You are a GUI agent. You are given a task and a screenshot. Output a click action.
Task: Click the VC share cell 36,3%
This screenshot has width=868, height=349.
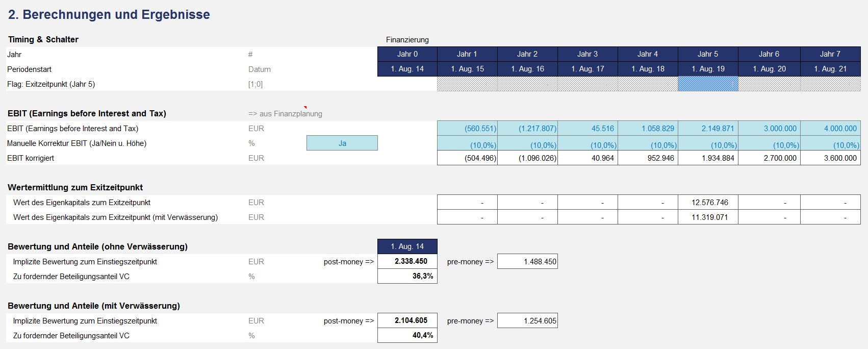click(407, 276)
